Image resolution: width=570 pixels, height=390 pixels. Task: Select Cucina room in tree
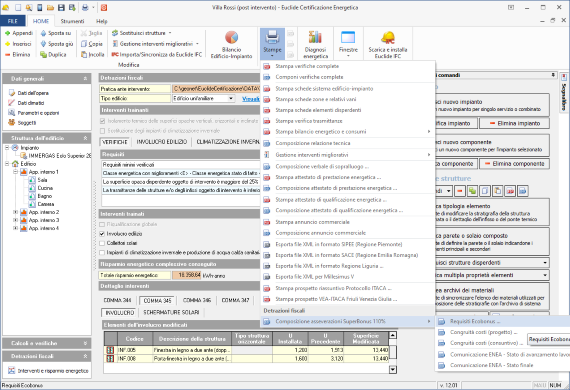click(45, 188)
